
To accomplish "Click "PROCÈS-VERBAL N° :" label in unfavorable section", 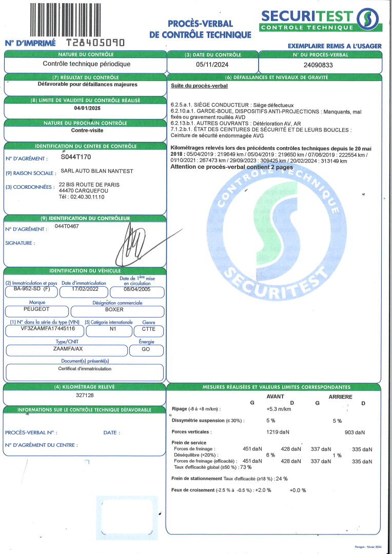I will 31,433.
